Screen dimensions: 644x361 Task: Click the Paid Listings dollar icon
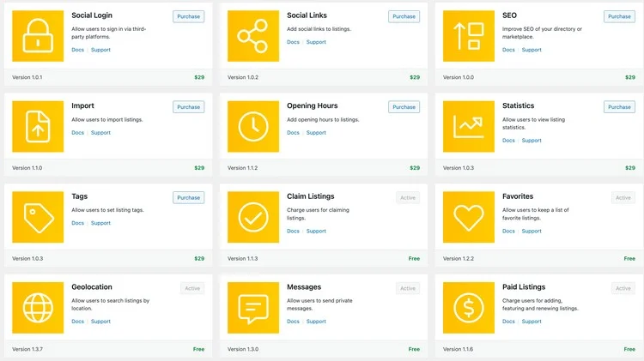[469, 308]
